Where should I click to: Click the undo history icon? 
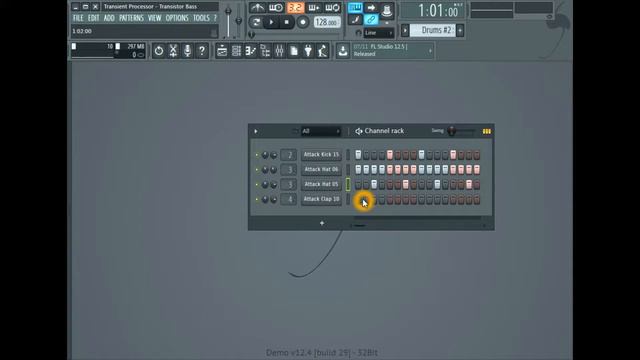[159, 51]
